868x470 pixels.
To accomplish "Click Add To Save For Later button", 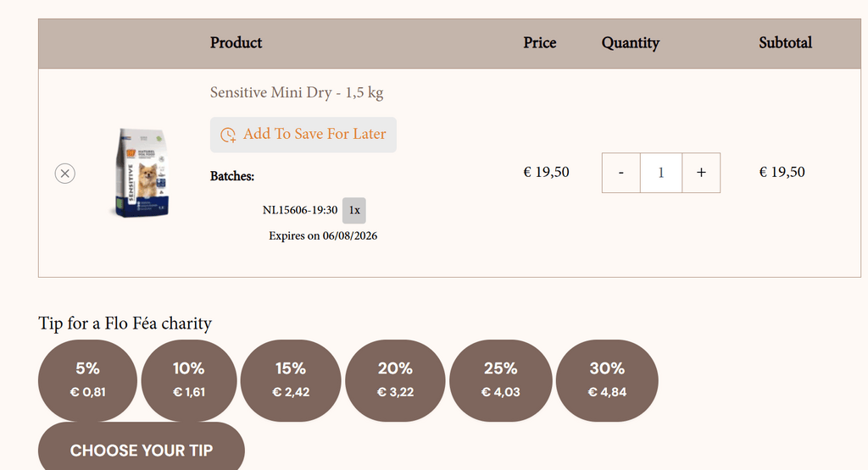I will pyautogui.click(x=303, y=135).
